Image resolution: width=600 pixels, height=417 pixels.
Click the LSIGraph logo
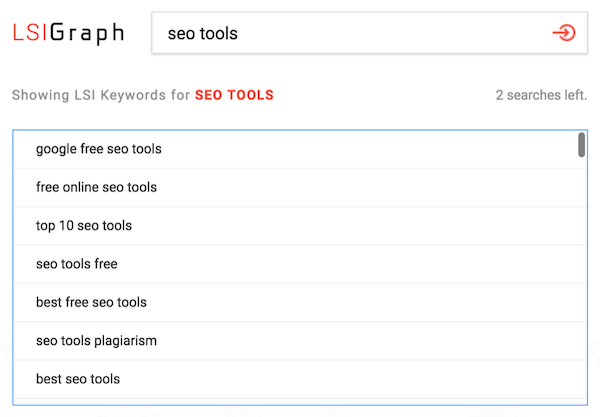coord(68,33)
